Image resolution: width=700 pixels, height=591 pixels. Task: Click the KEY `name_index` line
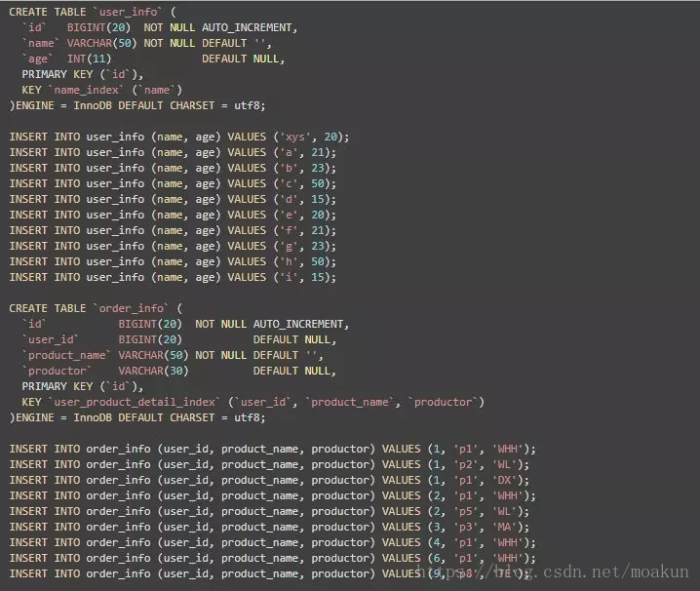101,91
